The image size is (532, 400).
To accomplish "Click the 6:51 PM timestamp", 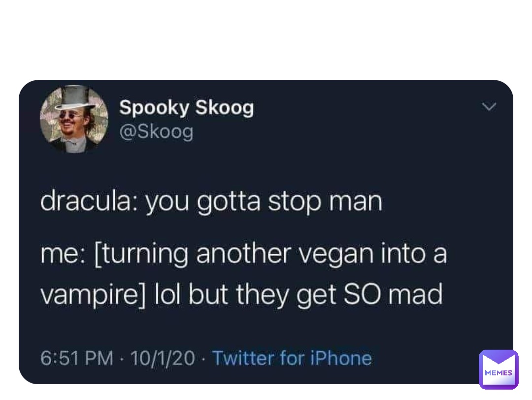I will pyautogui.click(x=77, y=358).
